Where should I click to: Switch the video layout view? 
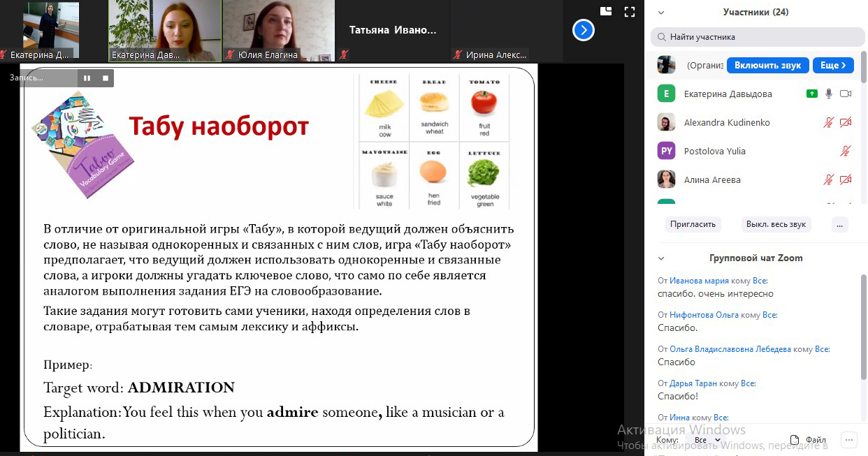(605, 11)
